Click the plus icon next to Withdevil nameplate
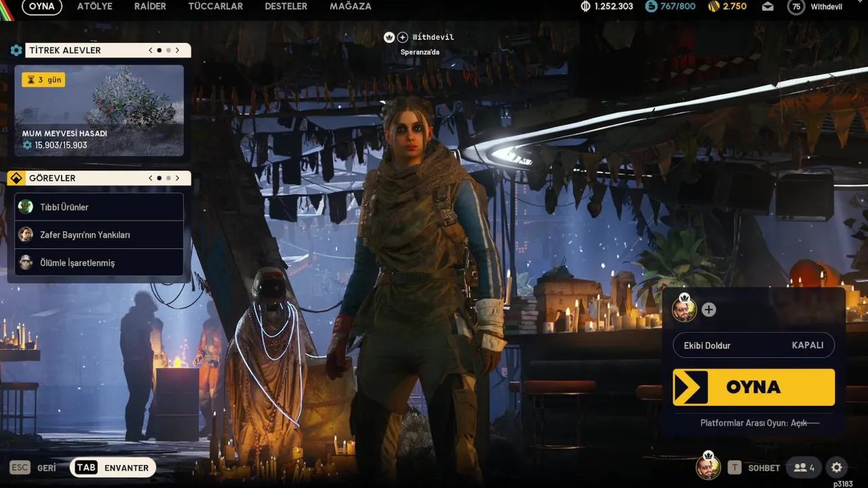 pyautogui.click(x=403, y=37)
